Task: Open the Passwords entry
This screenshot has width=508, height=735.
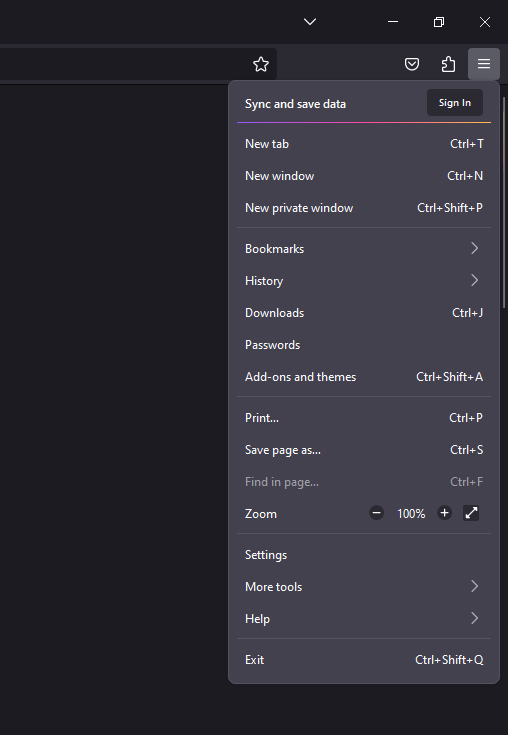Action: (364, 345)
